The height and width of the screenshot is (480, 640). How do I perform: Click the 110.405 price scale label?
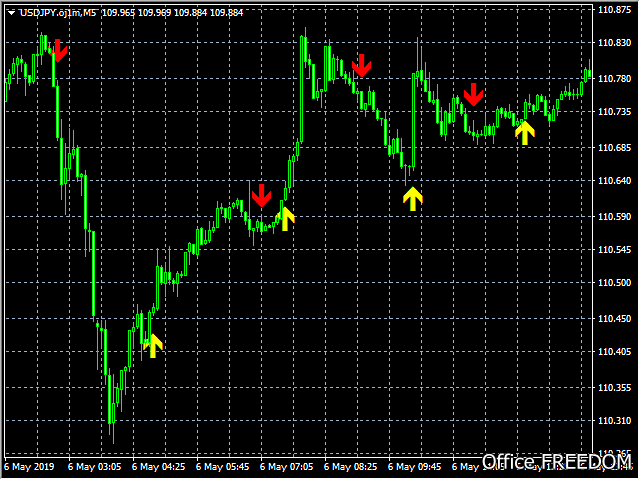coord(614,351)
